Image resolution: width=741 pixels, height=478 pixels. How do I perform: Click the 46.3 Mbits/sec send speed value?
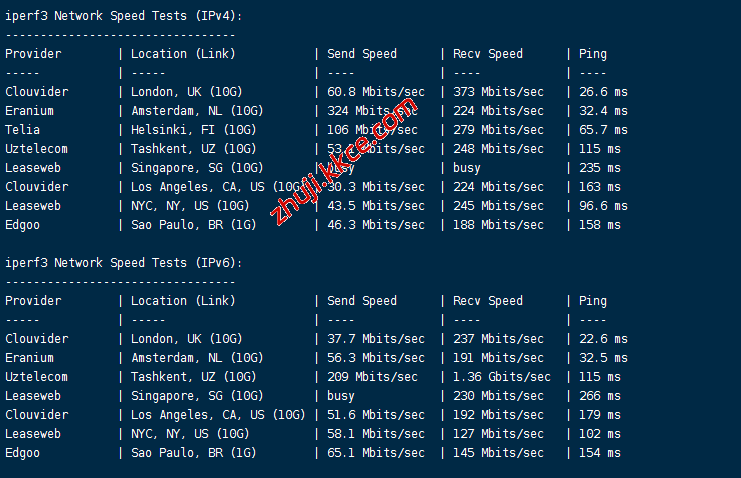376,225
